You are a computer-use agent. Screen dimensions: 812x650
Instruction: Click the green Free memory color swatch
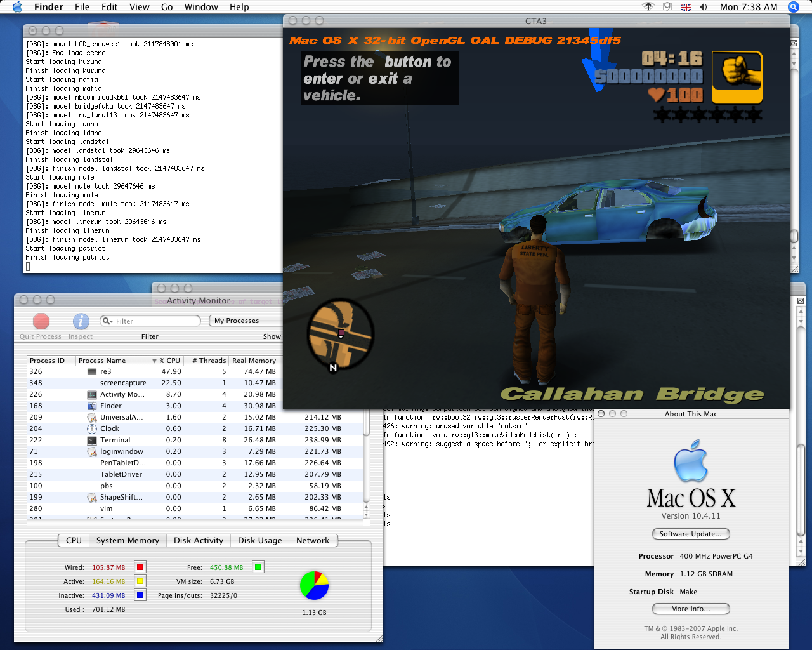(x=258, y=567)
